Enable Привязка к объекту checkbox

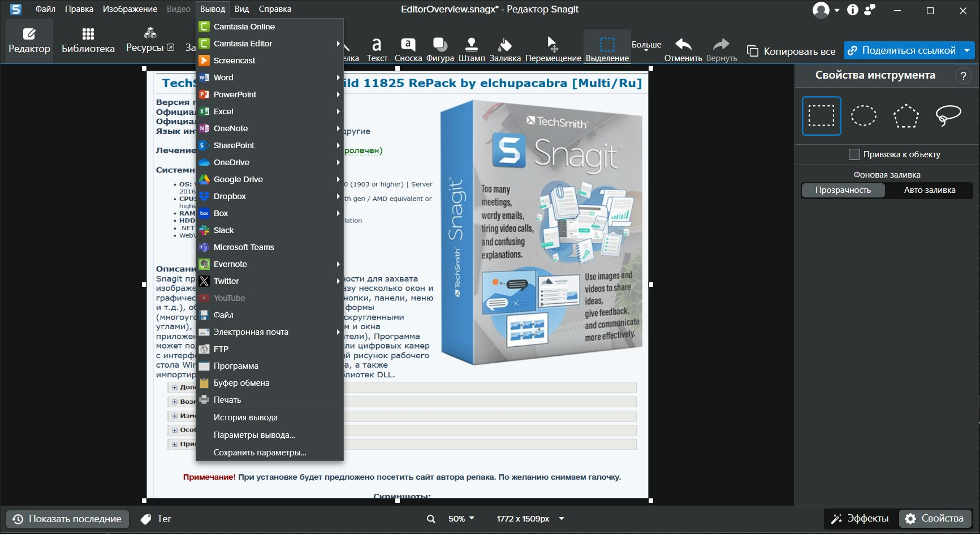click(x=854, y=154)
